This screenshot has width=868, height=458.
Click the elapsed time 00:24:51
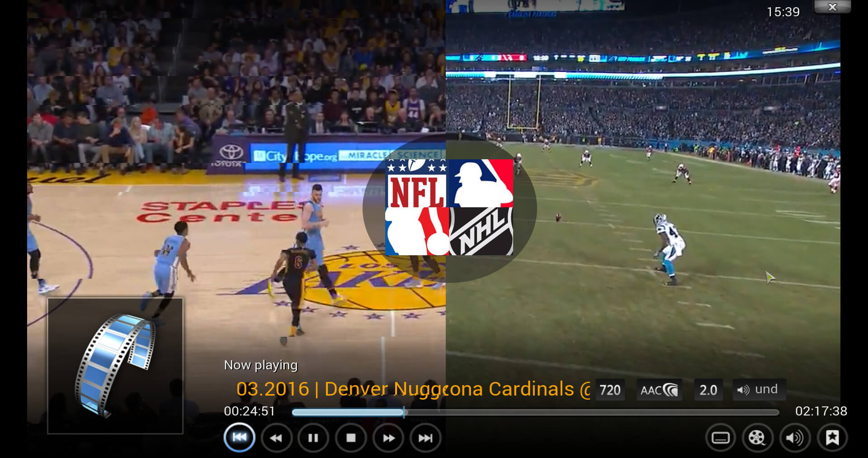tap(250, 411)
